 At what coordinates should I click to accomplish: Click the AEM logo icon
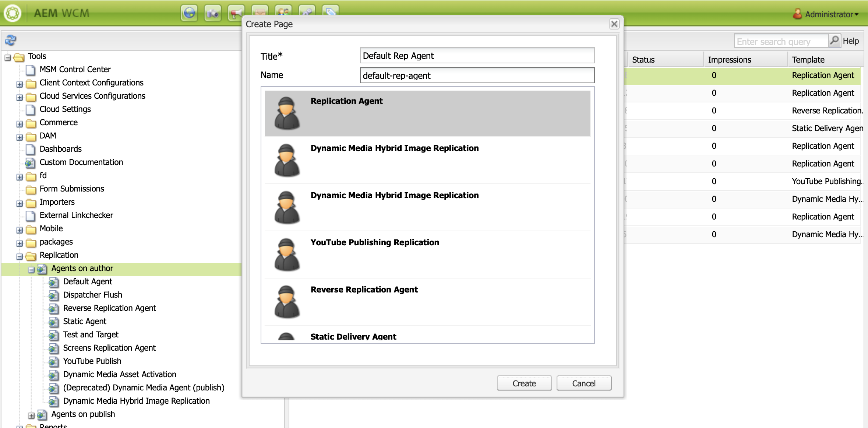click(13, 13)
